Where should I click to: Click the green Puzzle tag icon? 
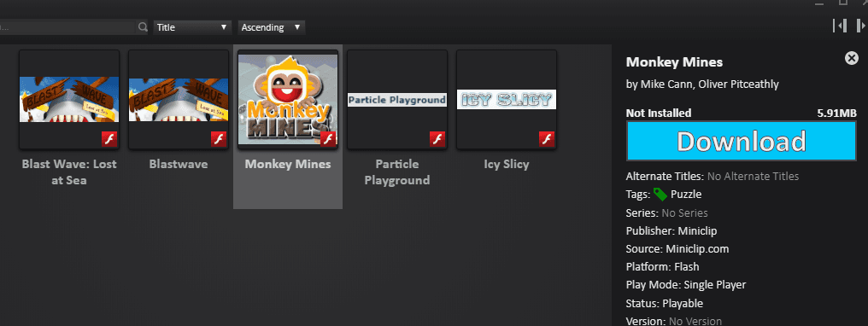(660, 194)
